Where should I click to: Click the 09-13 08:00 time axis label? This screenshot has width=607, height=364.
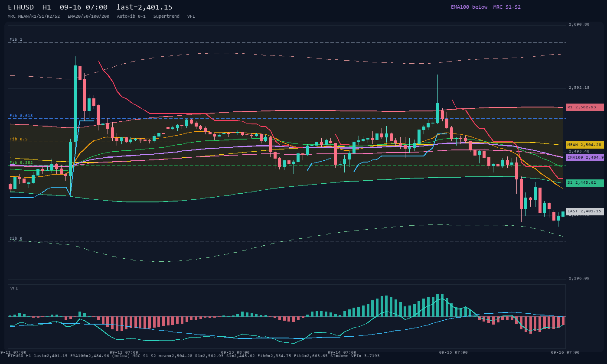coord(235,352)
